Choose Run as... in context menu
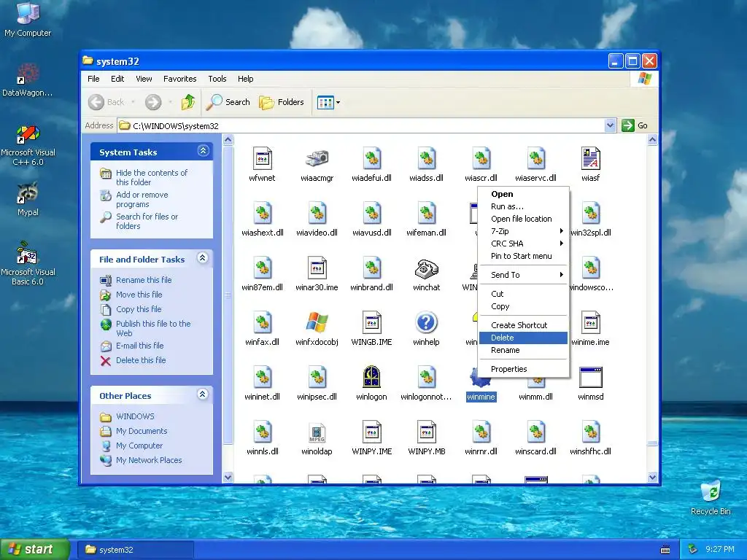The height and width of the screenshot is (560, 747). point(523,206)
